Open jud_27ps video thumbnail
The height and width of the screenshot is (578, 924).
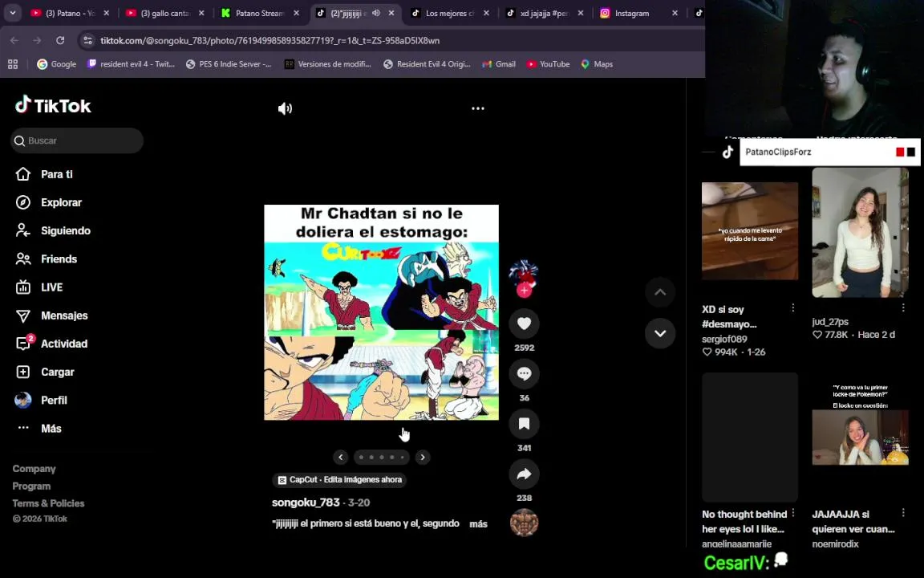861,232
